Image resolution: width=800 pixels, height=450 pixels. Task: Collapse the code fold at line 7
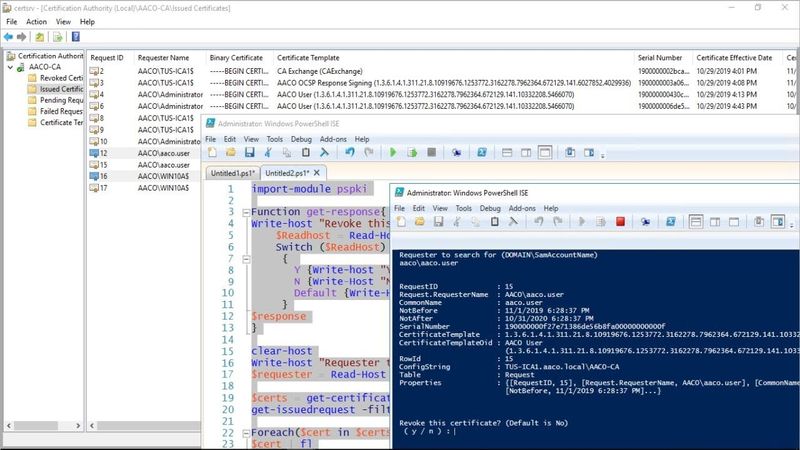(x=246, y=259)
